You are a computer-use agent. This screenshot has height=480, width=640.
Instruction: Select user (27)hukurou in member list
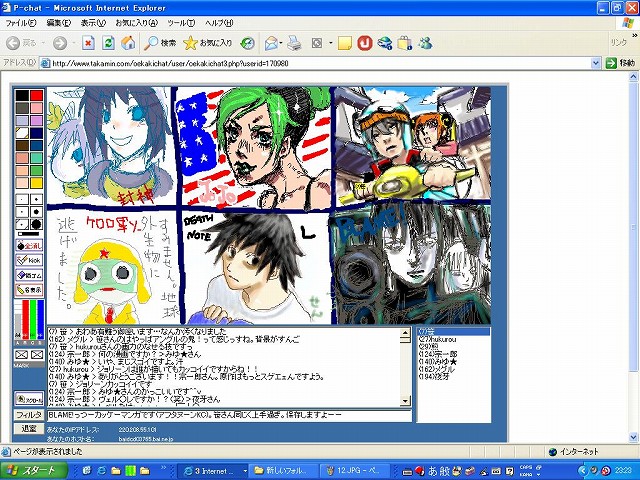click(x=438, y=339)
